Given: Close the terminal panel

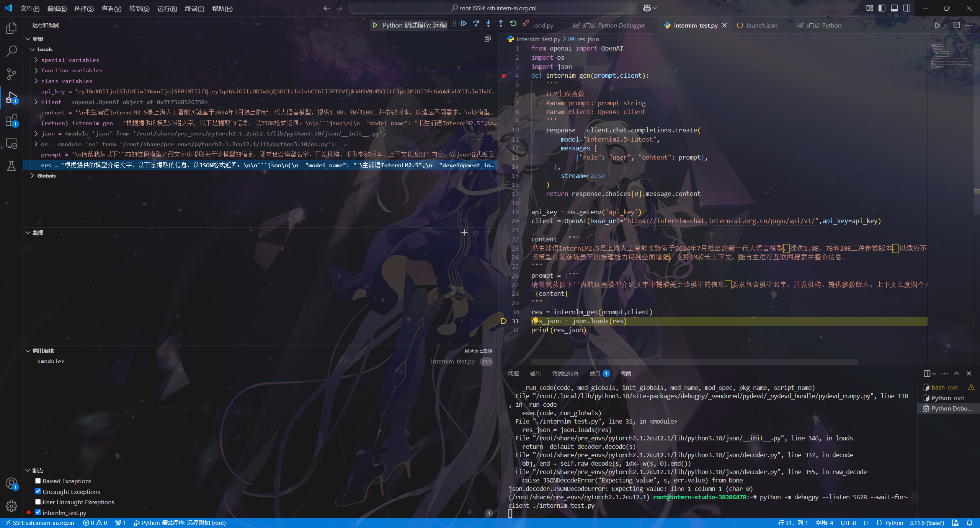Looking at the screenshot, I should pos(969,373).
